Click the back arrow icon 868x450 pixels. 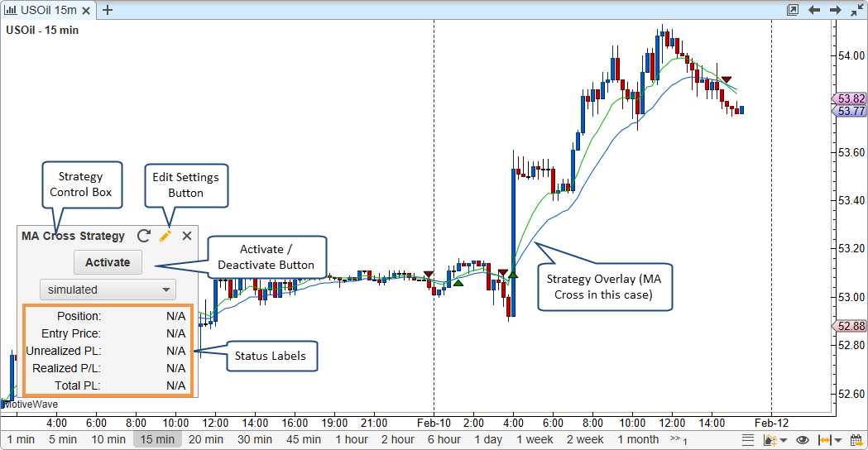(x=814, y=10)
